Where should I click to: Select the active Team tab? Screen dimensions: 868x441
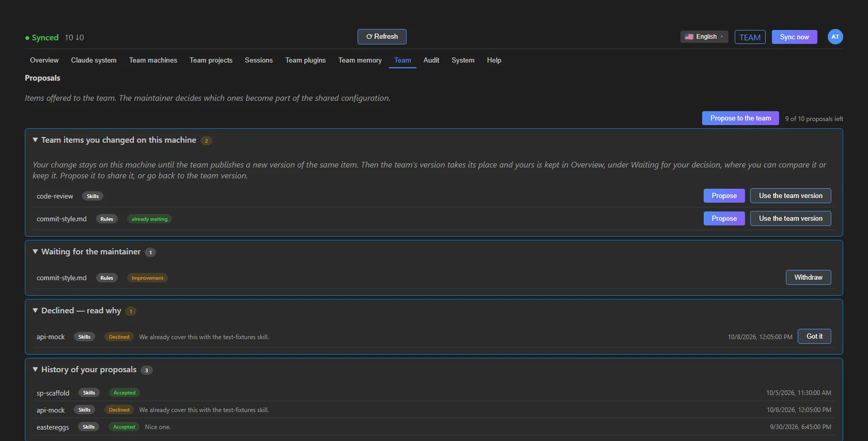click(402, 60)
